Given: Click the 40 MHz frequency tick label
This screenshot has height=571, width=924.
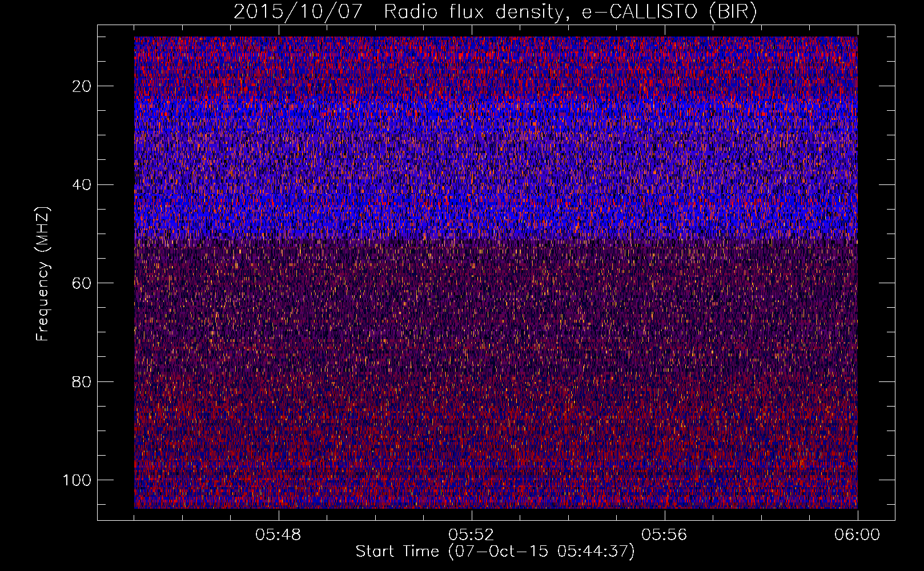Looking at the screenshot, I should pos(82,185).
